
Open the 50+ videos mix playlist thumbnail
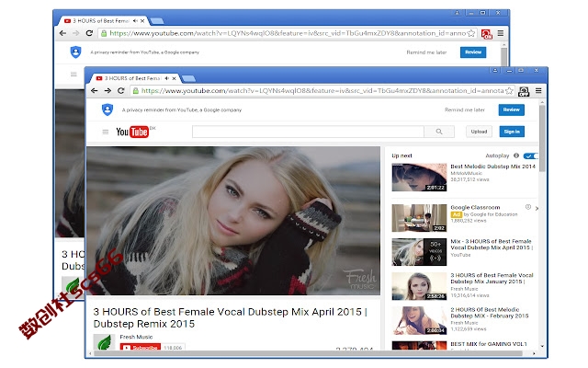[419, 252]
